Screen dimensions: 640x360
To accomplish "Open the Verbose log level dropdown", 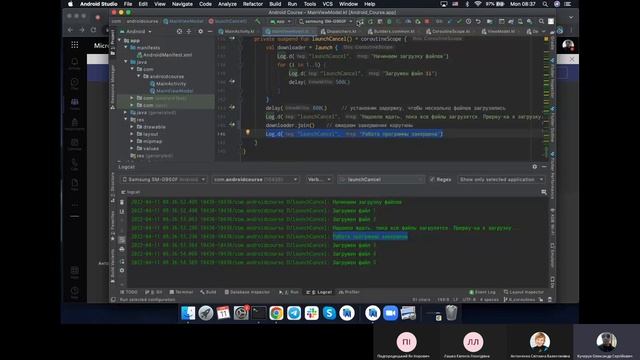I will click(319, 180).
